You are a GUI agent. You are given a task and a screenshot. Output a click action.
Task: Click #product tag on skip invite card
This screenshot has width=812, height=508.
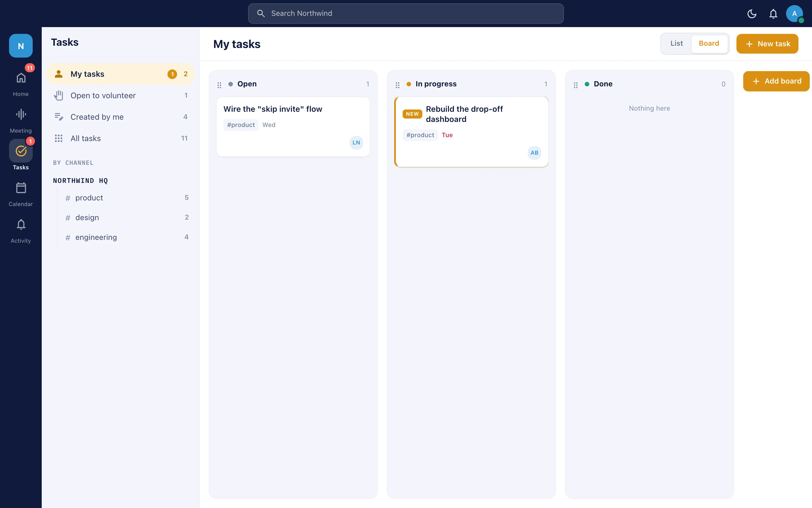[x=241, y=125]
